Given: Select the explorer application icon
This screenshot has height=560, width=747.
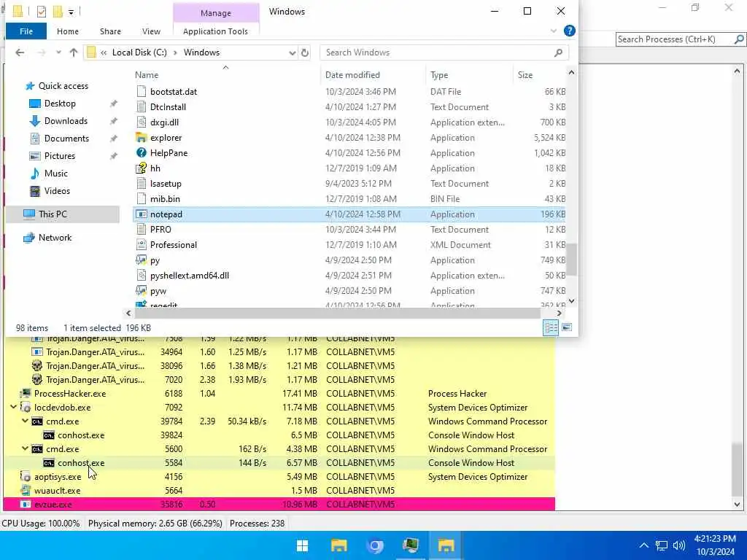Looking at the screenshot, I should click(141, 138).
